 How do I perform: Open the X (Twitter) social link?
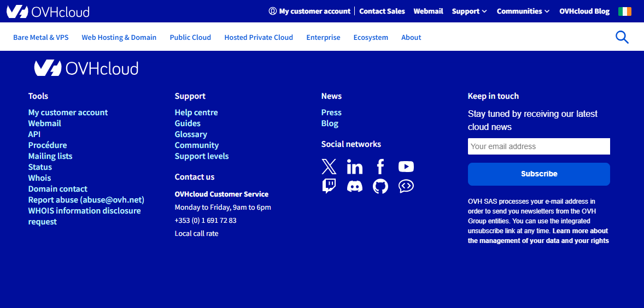coord(329,167)
